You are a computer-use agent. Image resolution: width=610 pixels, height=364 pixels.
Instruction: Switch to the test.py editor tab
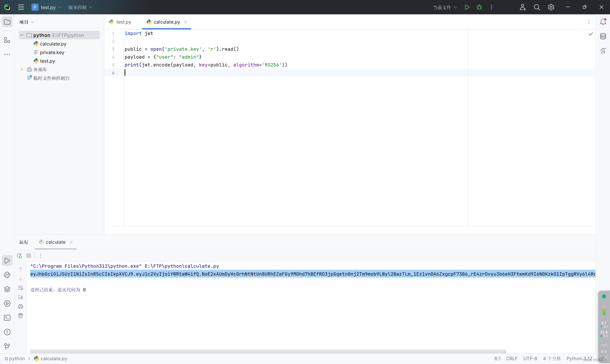point(120,22)
